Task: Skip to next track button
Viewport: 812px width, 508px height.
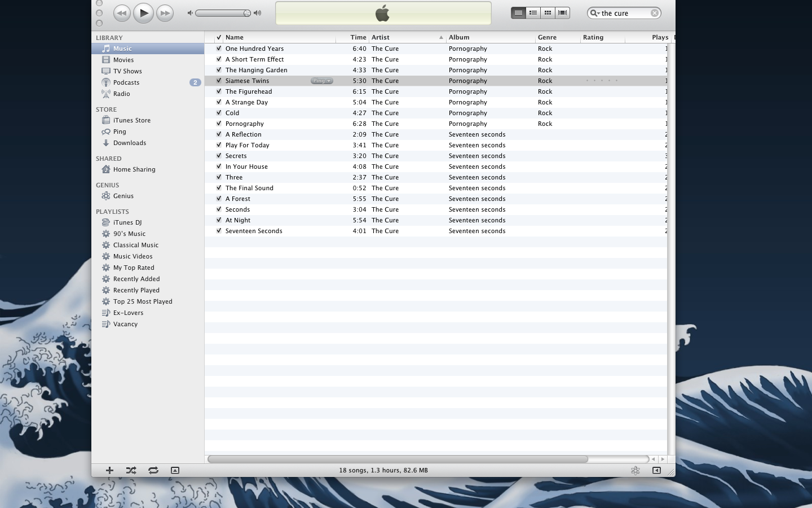Action: coord(165,13)
